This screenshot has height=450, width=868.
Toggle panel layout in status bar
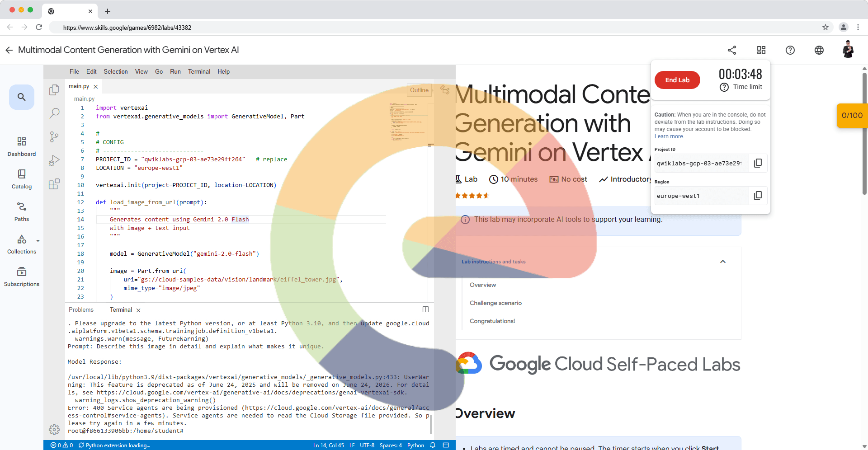pyautogui.click(x=446, y=445)
